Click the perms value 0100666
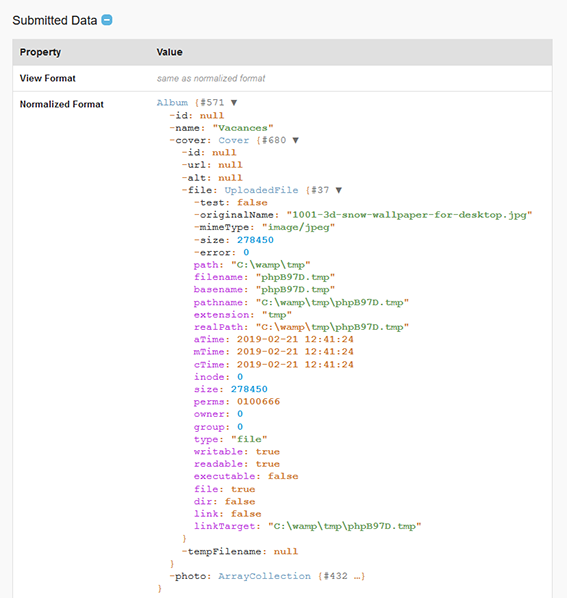 [x=259, y=402]
